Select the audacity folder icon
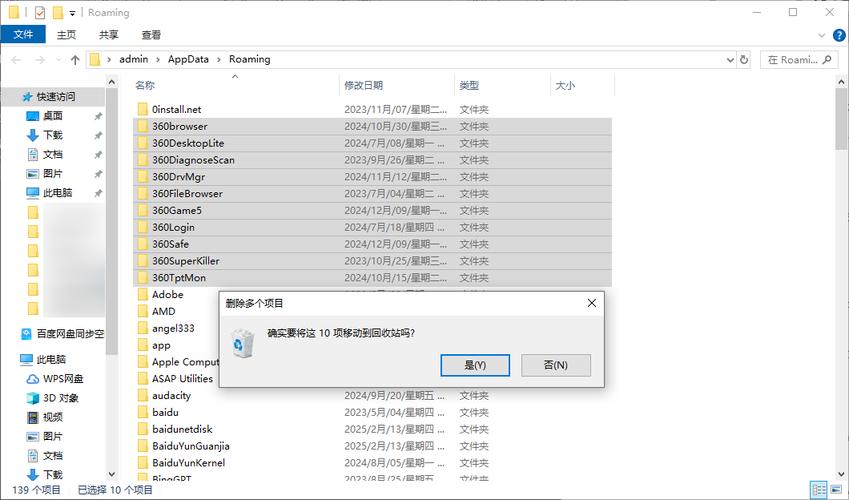This screenshot has width=849, height=500. click(x=142, y=395)
